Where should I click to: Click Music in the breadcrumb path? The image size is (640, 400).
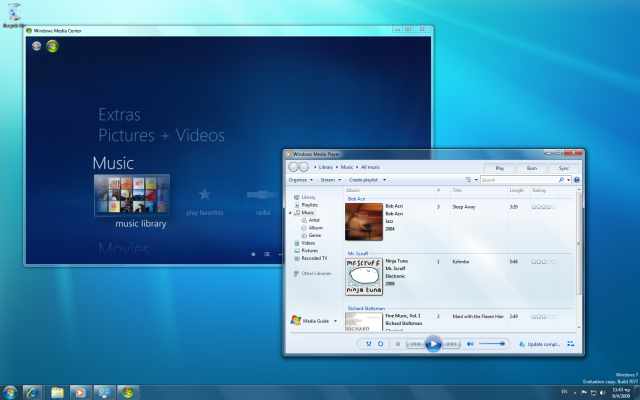(347, 167)
